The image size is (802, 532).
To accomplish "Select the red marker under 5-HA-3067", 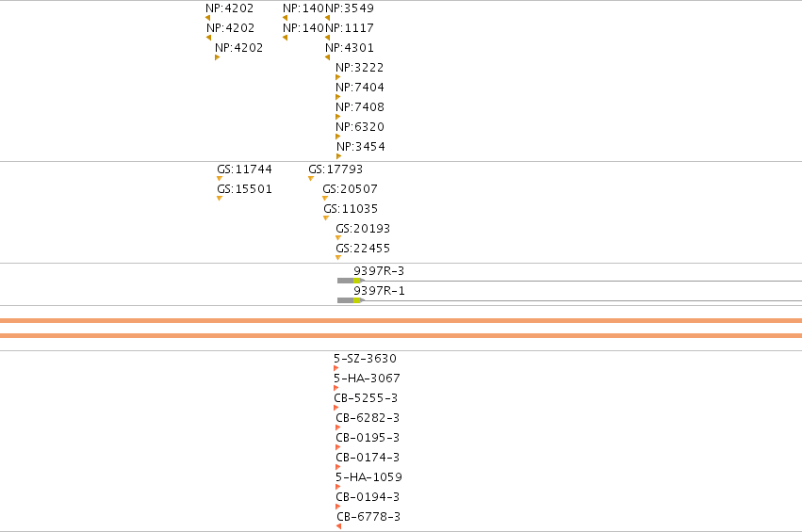I will click(x=336, y=388).
